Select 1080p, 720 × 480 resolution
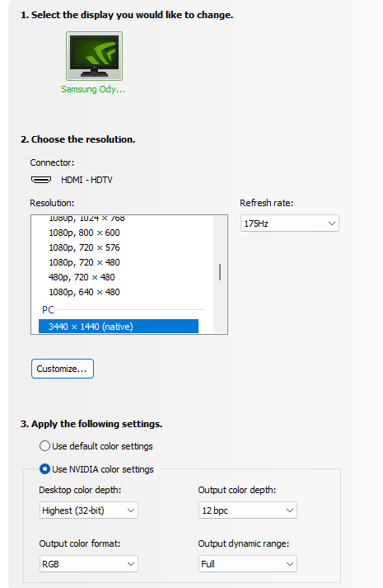Screen dimensions: 383x588 tap(84, 262)
